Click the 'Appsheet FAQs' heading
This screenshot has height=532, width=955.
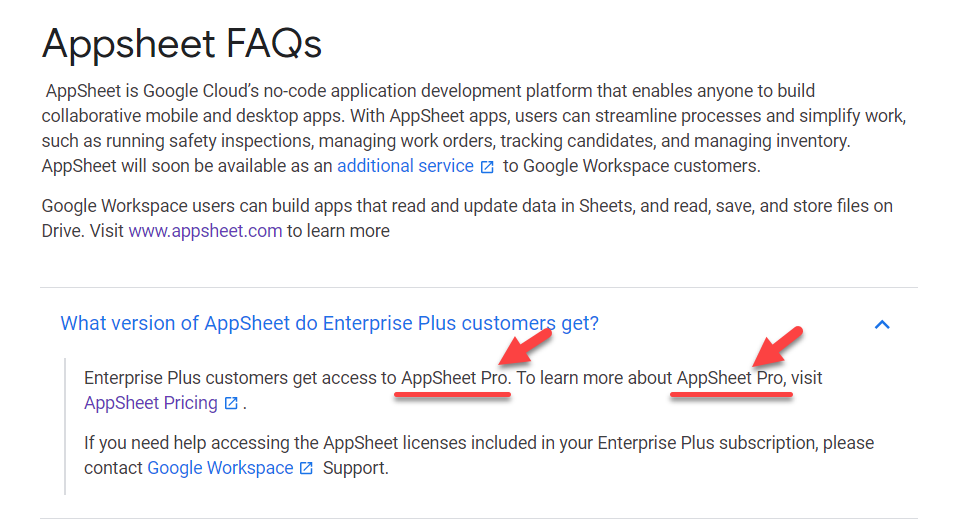(181, 44)
